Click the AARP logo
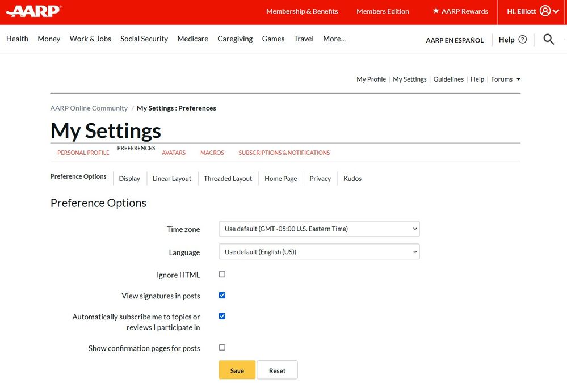Viewport: 567px width, 392px height. 33,11
